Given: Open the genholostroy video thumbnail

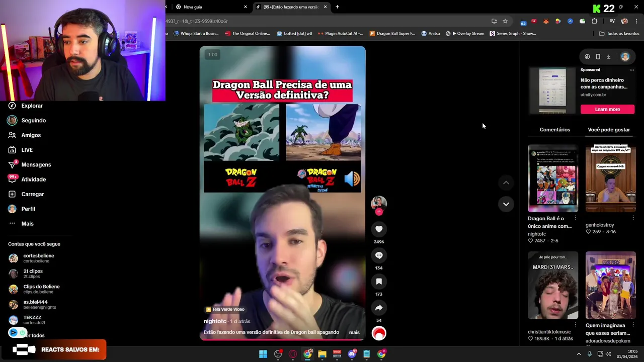Looking at the screenshot, I should pos(610,178).
